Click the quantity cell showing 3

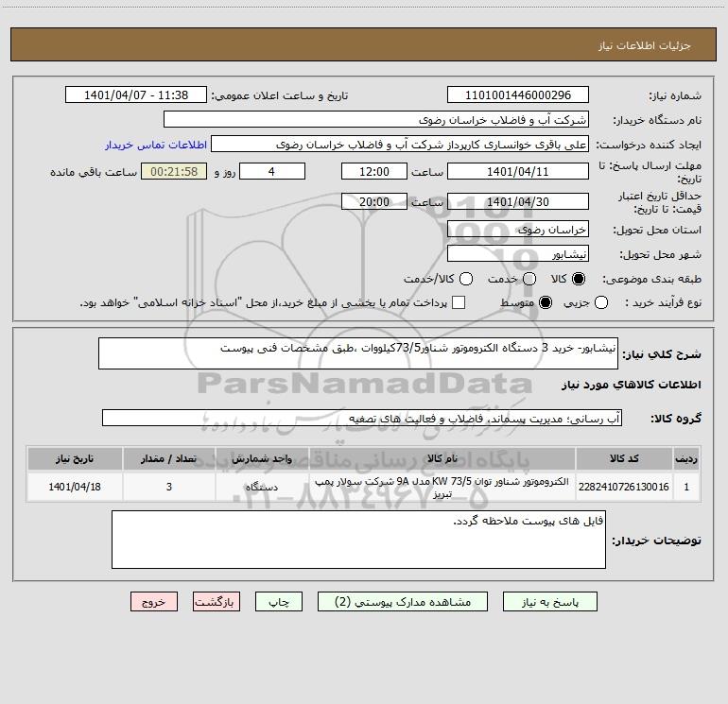coord(169,487)
